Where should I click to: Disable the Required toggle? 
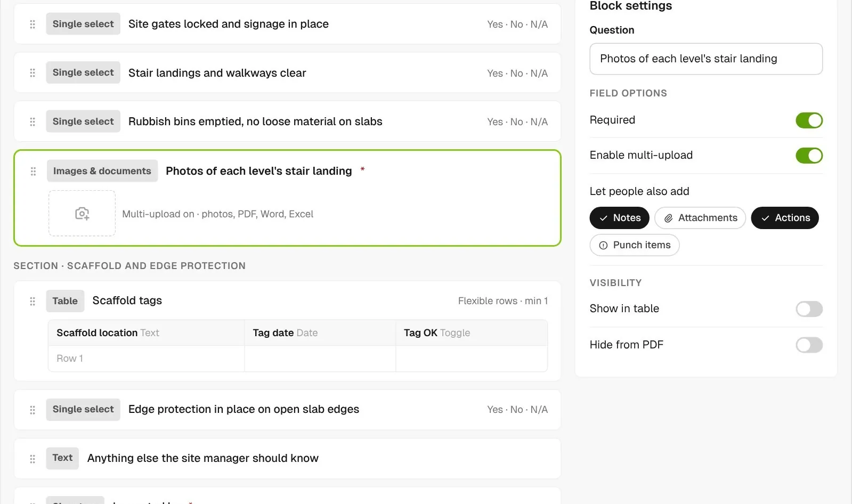[809, 120]
